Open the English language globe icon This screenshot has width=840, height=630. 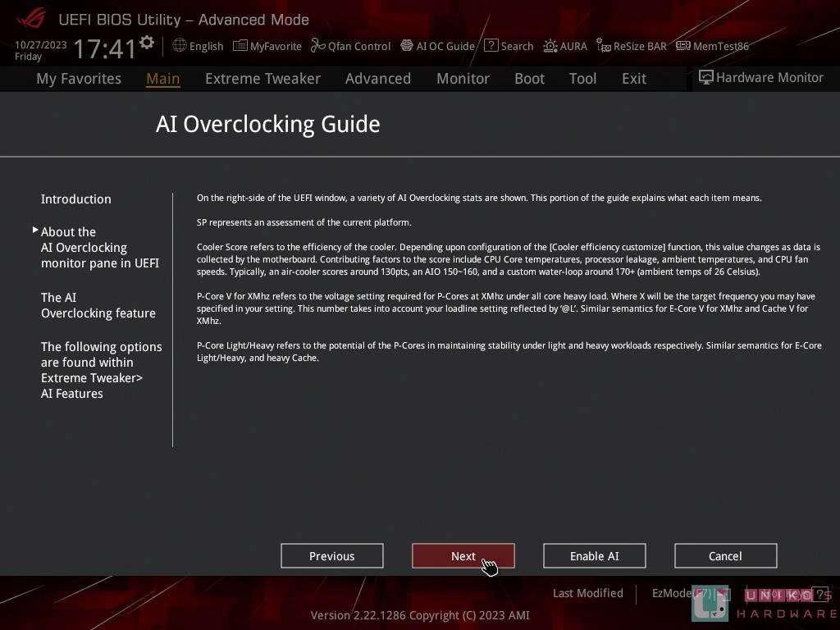[180, 46]
